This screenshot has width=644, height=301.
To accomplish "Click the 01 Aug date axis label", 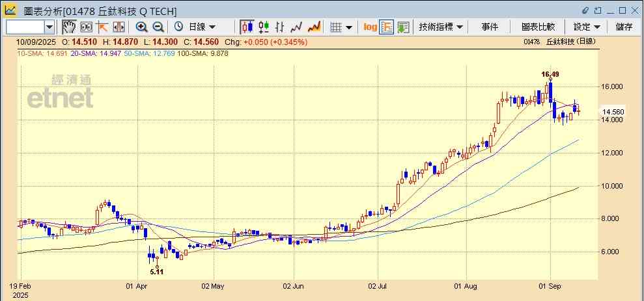I will (466, 286).
